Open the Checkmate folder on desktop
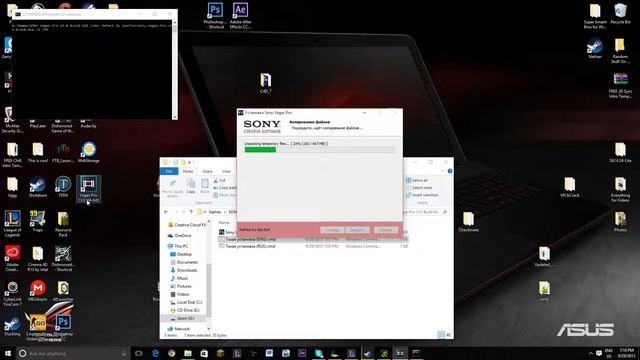640x360 pixels. click(468, 222)
